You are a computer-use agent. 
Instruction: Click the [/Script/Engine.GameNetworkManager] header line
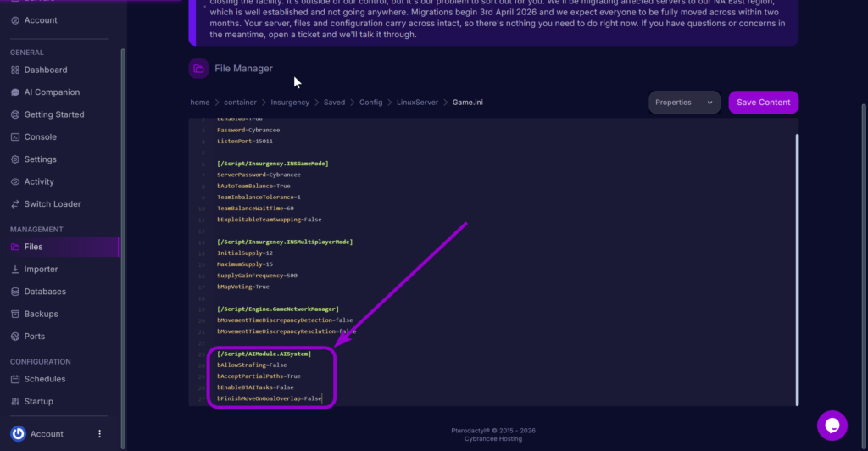point(278,309)
